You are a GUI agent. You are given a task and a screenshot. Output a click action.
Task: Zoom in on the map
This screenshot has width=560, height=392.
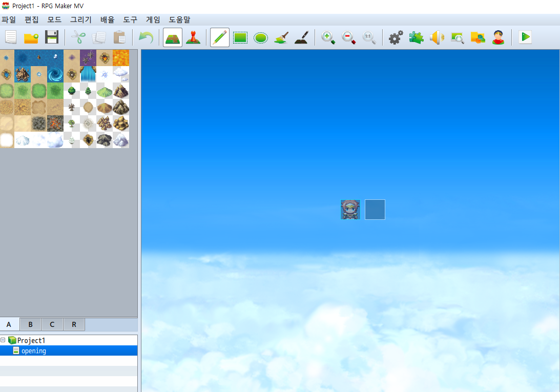click(x=328, y=37)
